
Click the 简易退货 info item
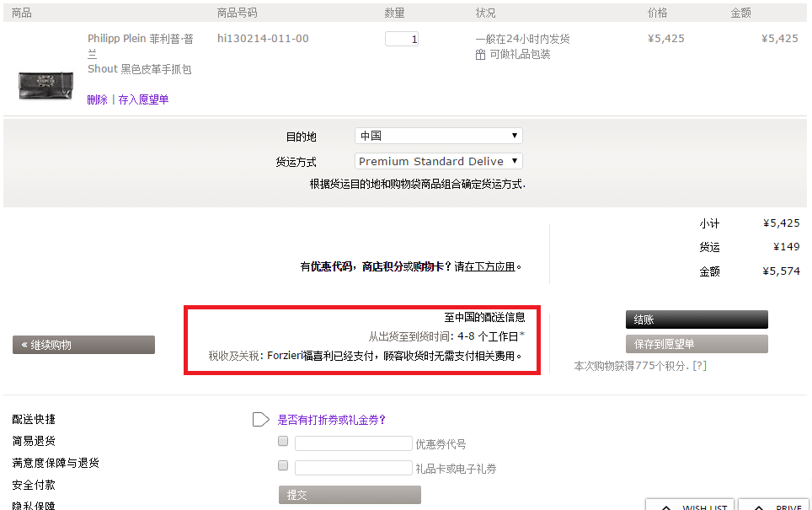(x=34, y=441)
